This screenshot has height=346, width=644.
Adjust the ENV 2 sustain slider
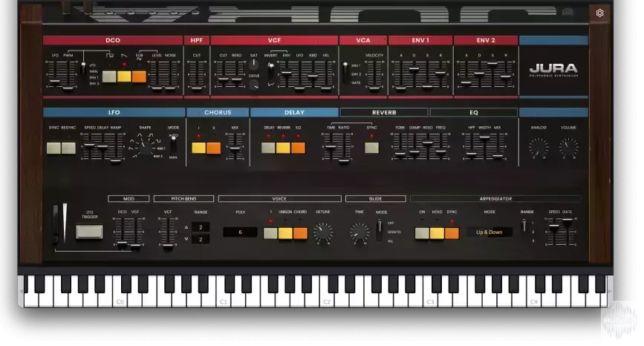coord(492,63)
